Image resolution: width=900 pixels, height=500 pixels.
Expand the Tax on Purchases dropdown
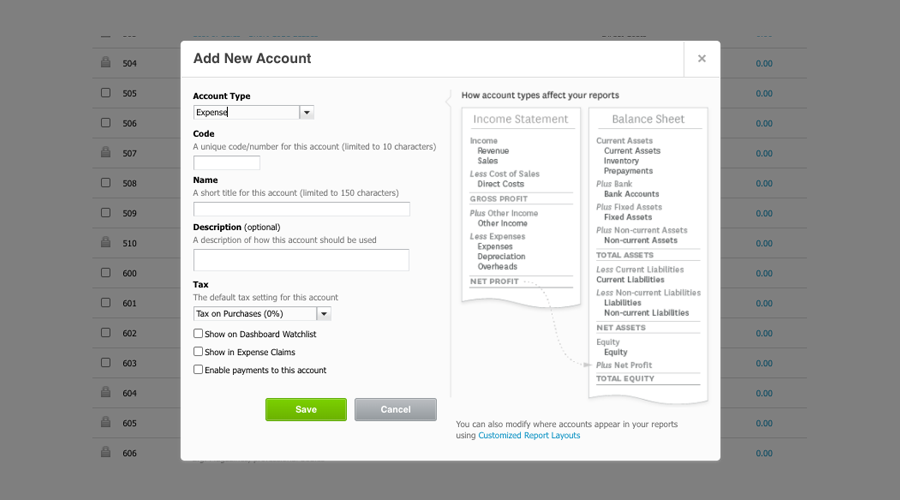point(323,314)
